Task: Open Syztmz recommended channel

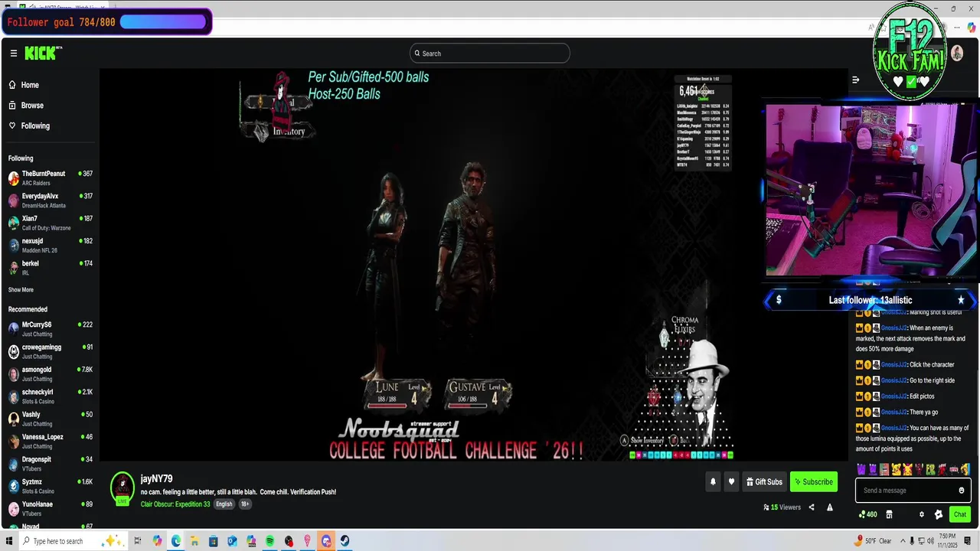Action: (x=50, y=486)
